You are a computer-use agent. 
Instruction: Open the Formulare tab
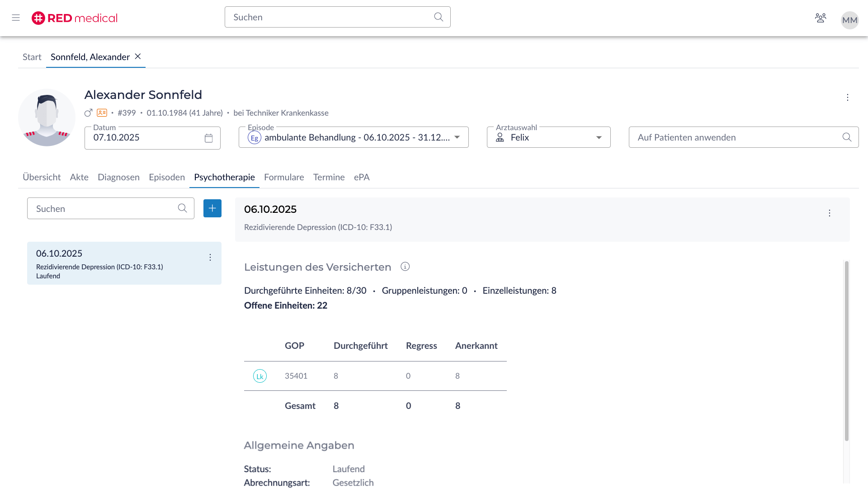pyautogui.click(x=284, y=177)
